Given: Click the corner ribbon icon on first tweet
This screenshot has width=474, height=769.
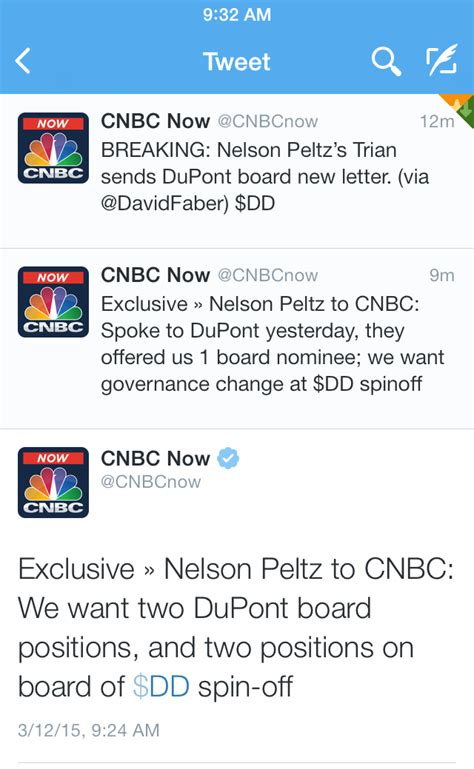Looking at the screenshot, I should [459, 107].
